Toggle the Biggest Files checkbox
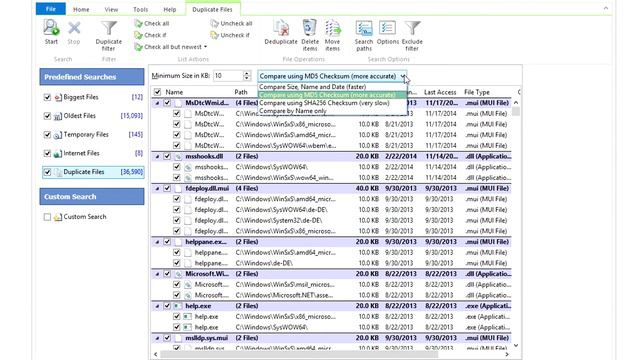Screen dimensions: 640x360 click(x=47, y=97)
